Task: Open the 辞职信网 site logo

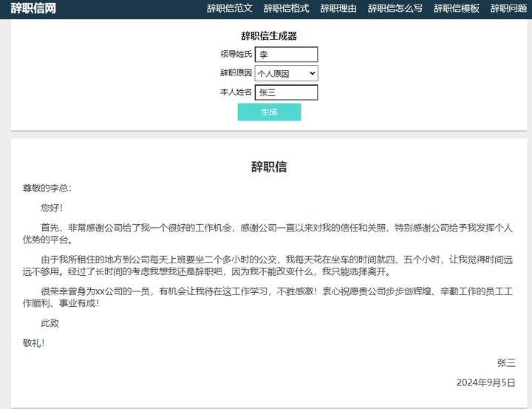Action: (33, 8)
